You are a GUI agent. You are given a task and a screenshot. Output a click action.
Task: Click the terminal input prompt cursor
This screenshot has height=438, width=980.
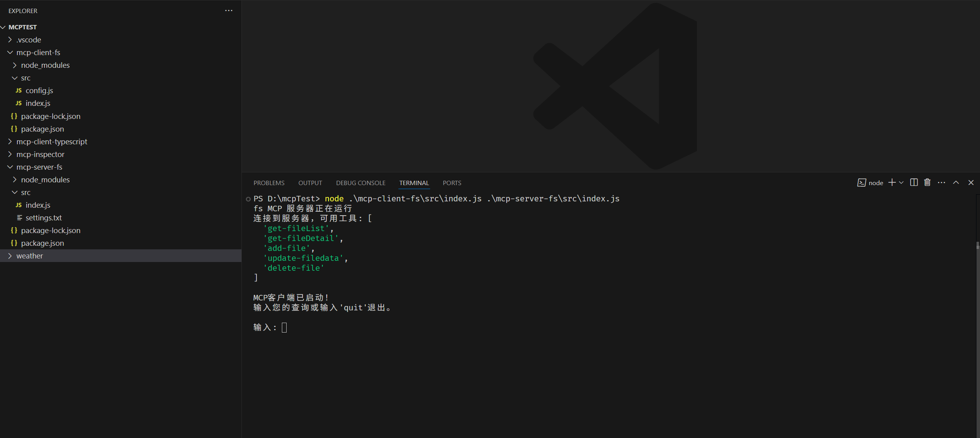coord(284,327)
